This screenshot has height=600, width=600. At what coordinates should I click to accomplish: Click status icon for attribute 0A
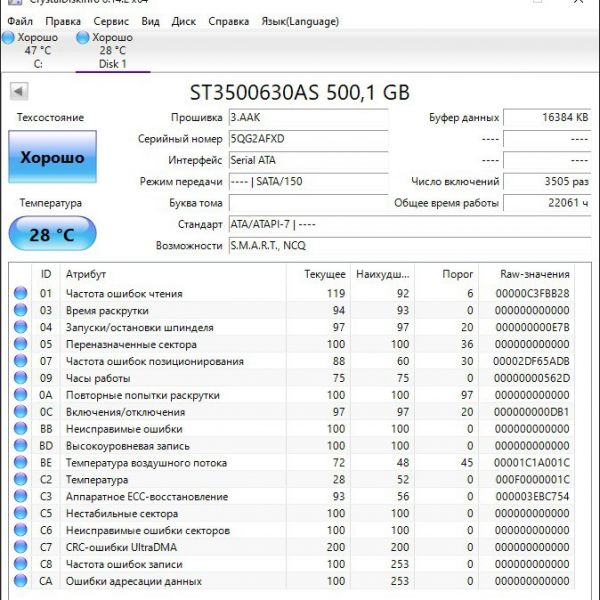[x=20, y=395]
